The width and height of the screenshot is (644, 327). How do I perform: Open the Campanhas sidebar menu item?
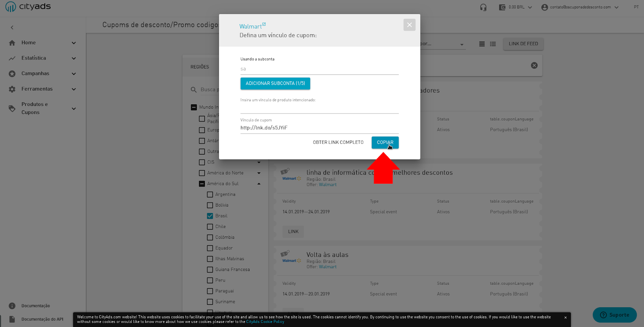pos(43,74)
